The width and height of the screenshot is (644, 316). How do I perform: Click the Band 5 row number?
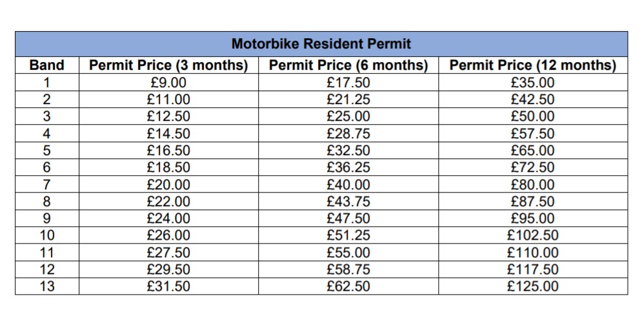click(x=47, y=151)
